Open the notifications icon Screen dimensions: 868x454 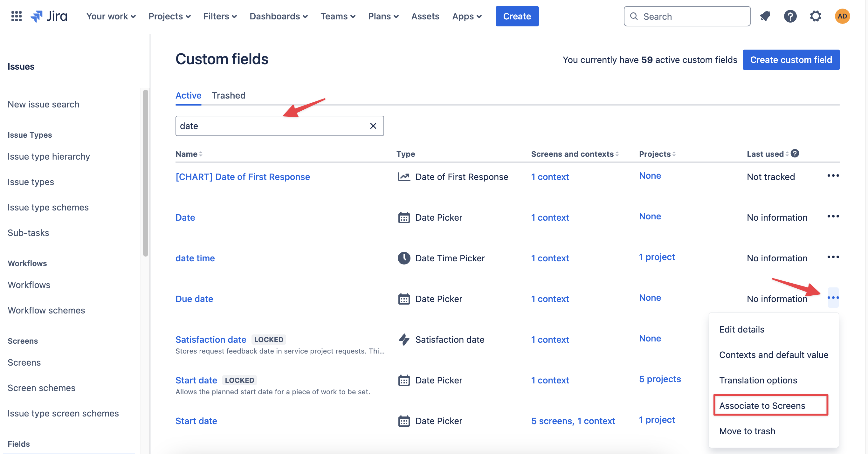[x=765, y=16]
